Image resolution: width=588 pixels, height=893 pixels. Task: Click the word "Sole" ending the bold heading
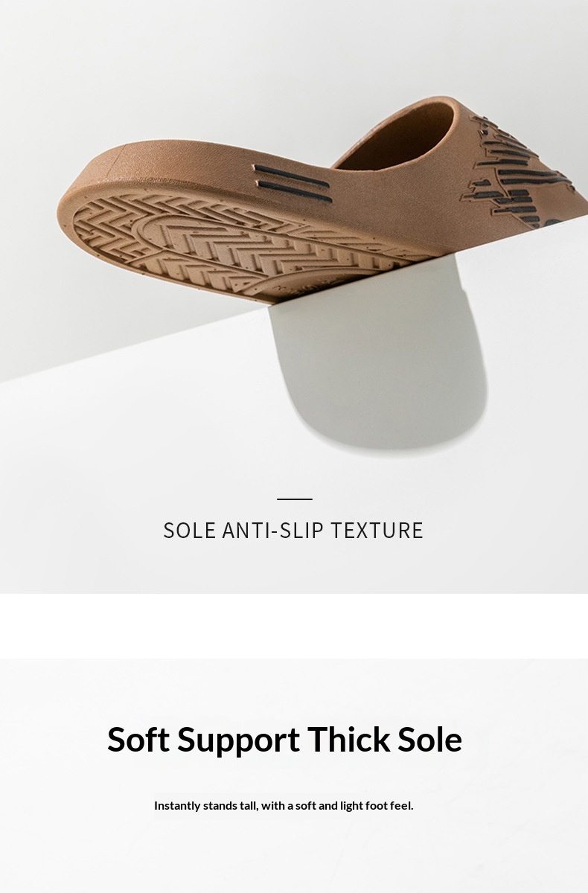coord(430,739)
